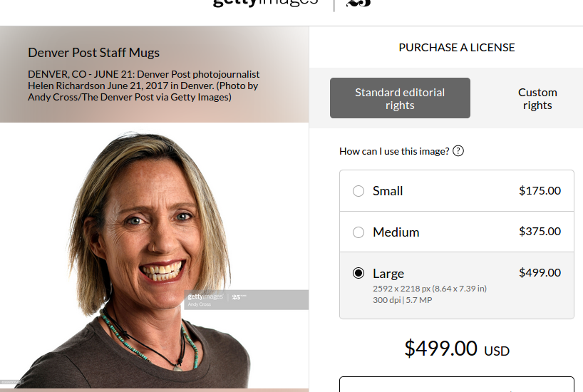583x392 pixels.
Task: Choose the Medium size radio button
Action: pos(358,232)
